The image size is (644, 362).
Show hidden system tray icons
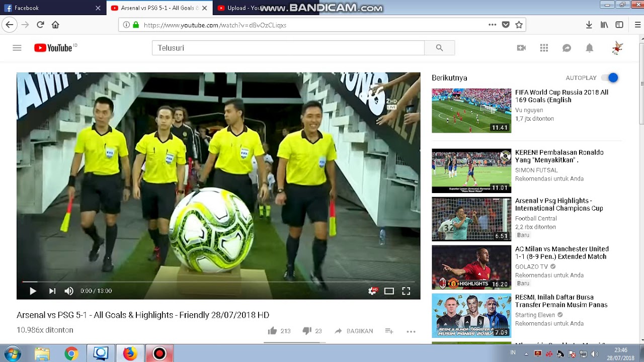526,354
